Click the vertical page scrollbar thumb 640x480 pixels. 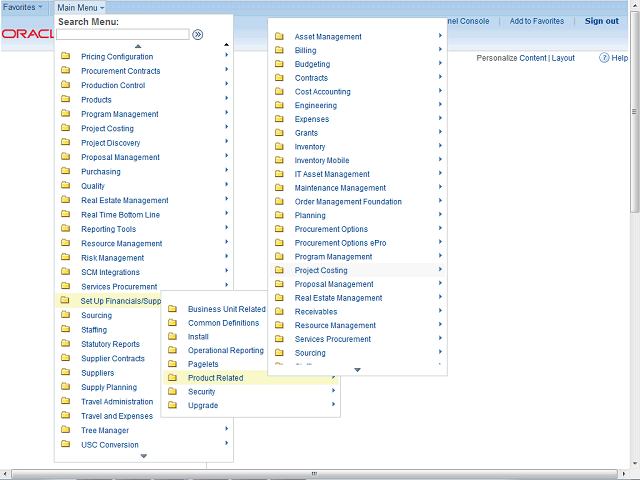pos(634,111)
